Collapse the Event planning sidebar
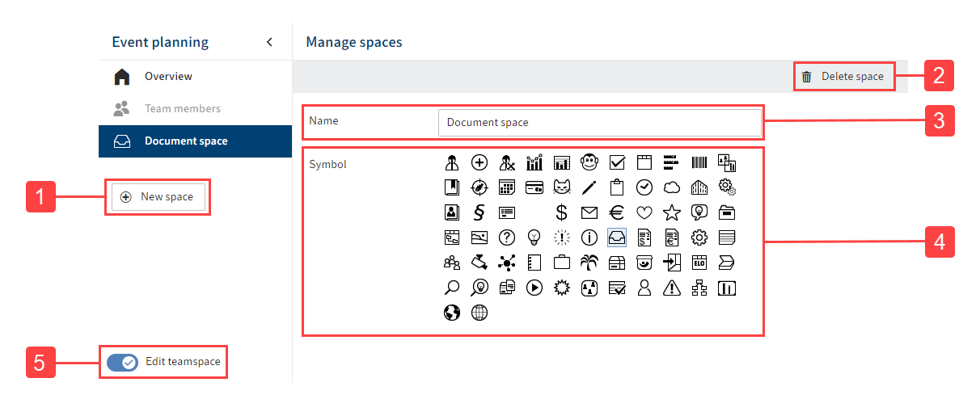The width and height of the screenshot is (980, 395). 269,42
